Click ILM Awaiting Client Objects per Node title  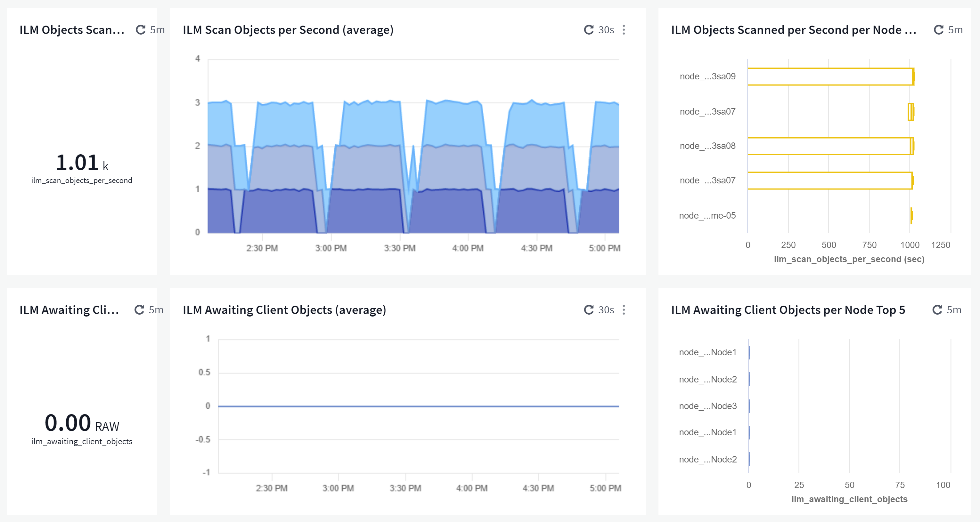(x=788, y=310)
